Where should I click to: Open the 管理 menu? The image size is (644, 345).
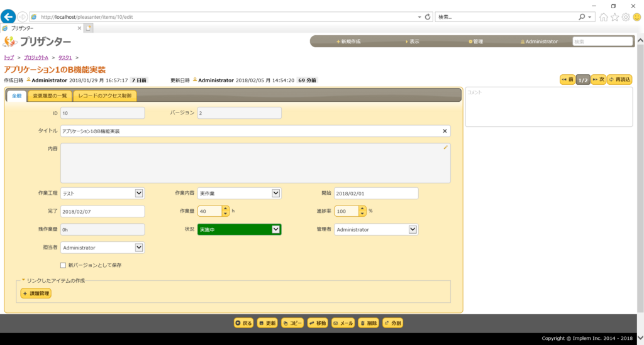pyautogui.click(x=475, y=41)
